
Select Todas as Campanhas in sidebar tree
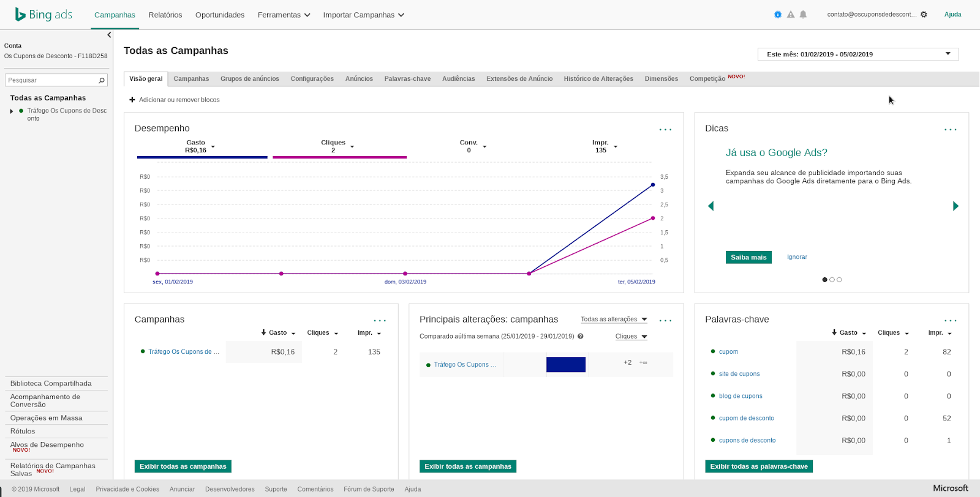(x=48, y=98)
